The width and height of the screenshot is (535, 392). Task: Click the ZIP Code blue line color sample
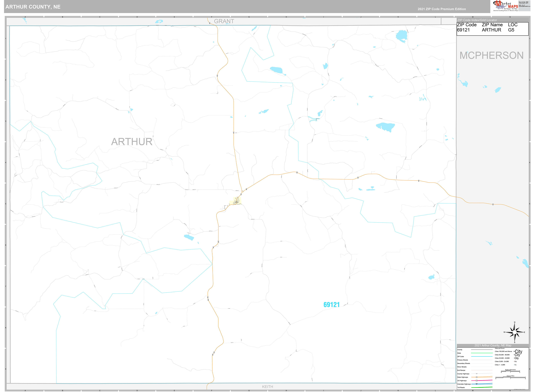(x=482, y=357)
